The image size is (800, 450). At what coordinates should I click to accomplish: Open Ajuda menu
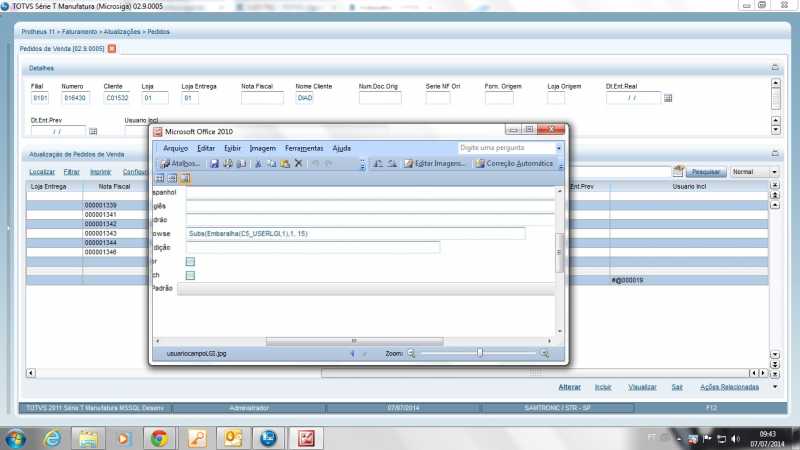pyautogui.click(x=341, y=148)
